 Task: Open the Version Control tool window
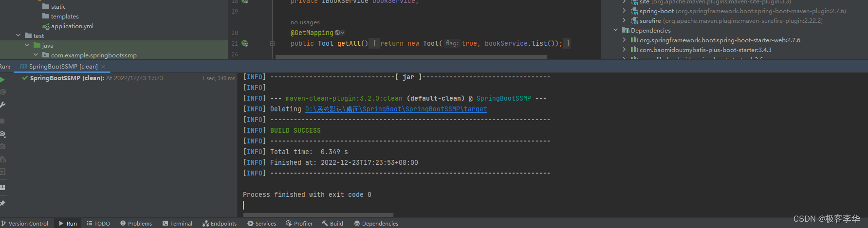pos(25,224)
